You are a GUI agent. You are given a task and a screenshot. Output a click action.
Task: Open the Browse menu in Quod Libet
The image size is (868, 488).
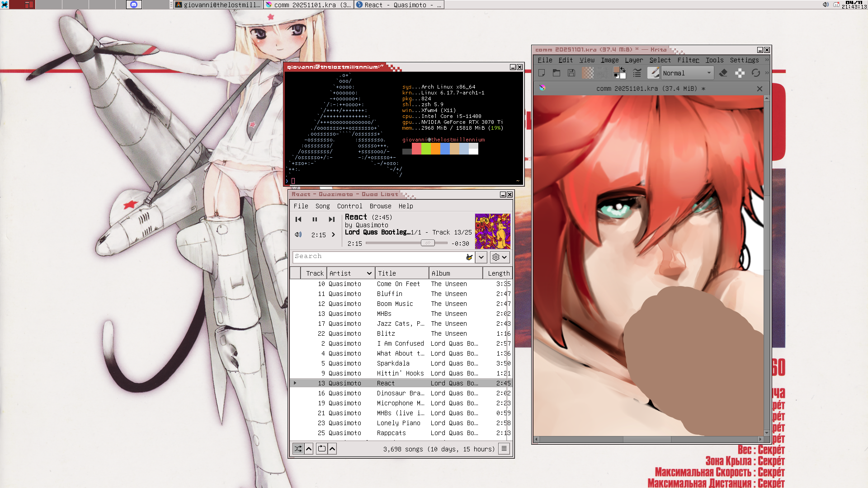(380, 206)
